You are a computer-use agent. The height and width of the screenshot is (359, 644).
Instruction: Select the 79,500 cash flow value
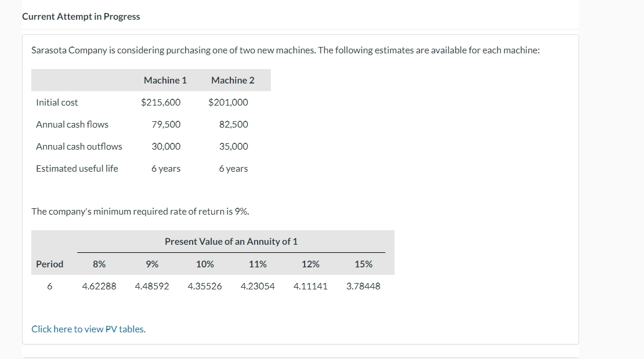click(x=166, y=125)
